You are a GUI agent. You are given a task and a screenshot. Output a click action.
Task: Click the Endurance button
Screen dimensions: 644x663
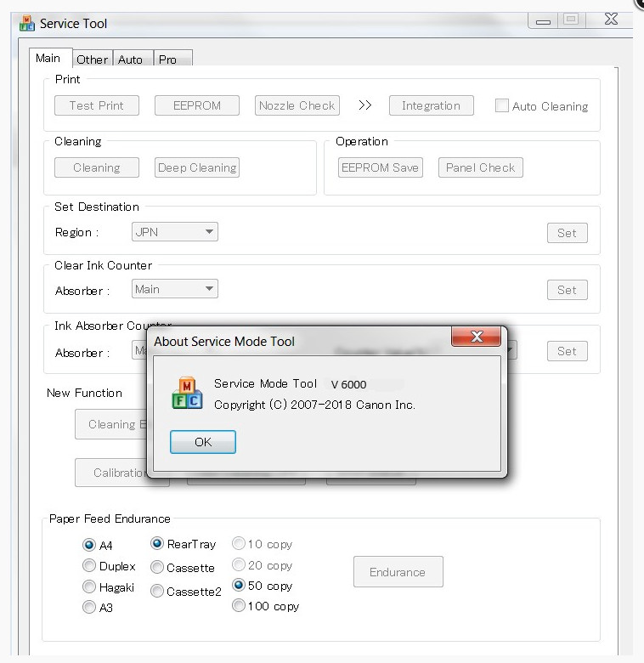click(398, 572)
